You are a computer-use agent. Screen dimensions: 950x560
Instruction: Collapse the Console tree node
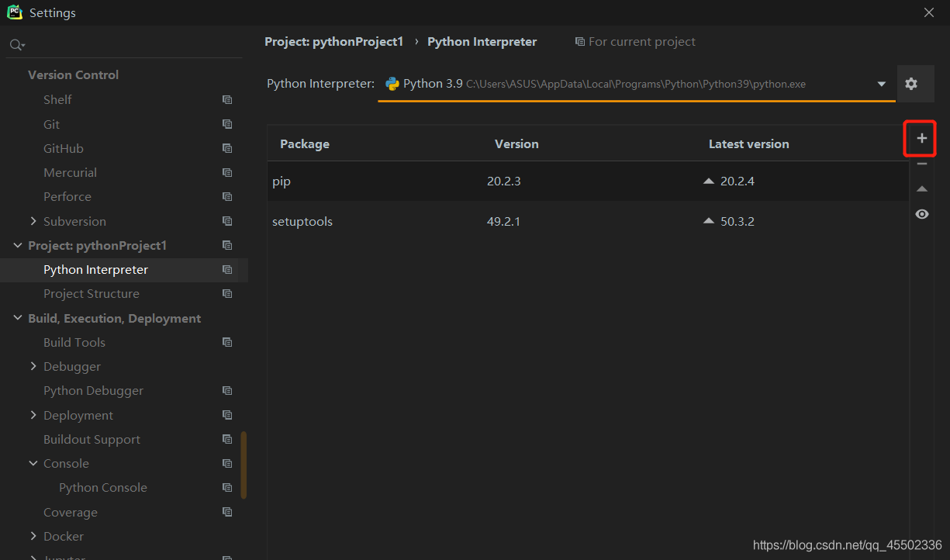[33, 463]
